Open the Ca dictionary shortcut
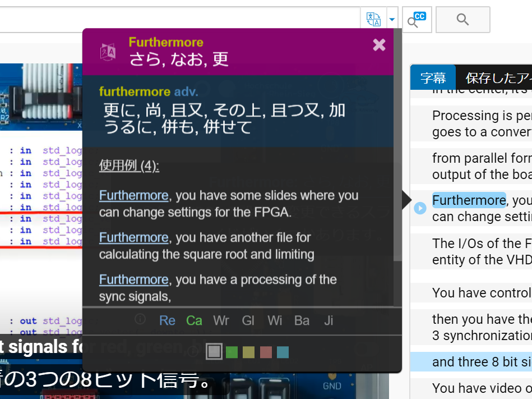This screenshot has width=532, height=399. click(194, 320)
